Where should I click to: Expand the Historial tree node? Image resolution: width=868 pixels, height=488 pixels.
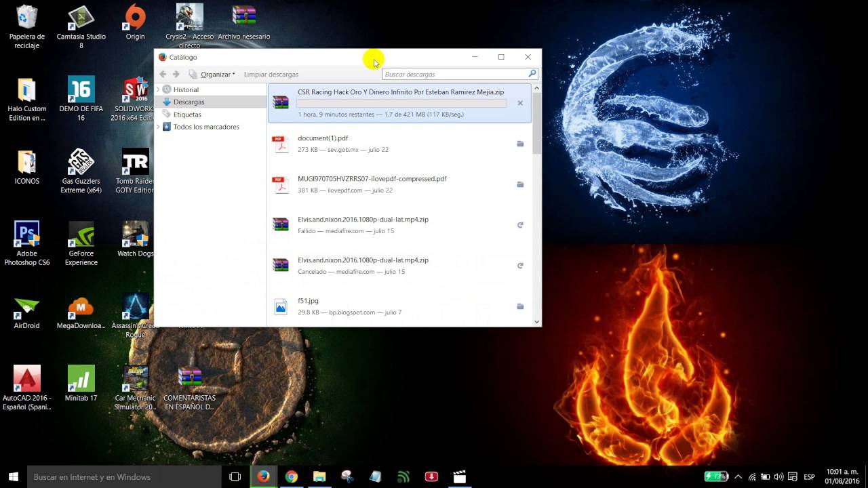tap(158, 89)
